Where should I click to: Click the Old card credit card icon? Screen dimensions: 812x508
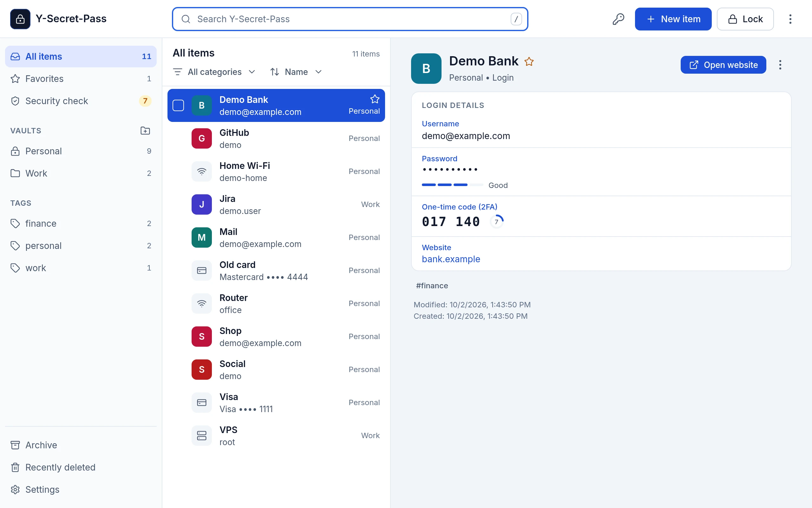point(202,271)
